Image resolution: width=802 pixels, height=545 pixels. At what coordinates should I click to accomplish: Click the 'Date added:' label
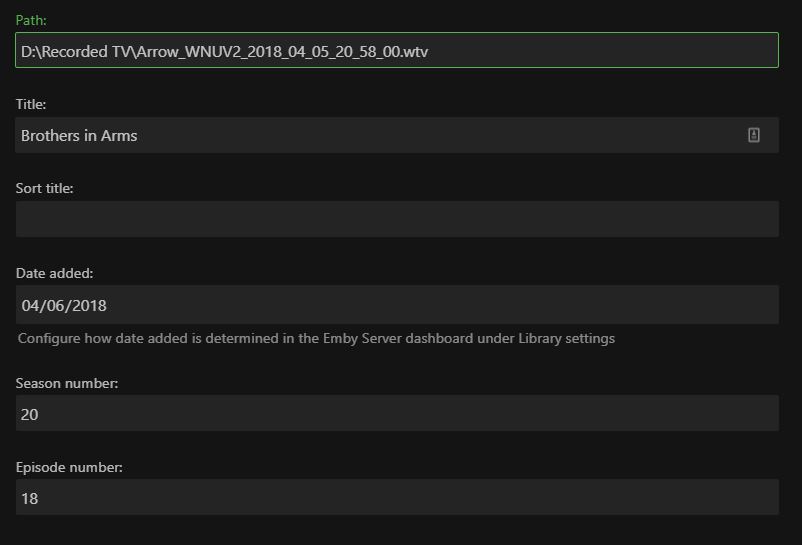55,273
